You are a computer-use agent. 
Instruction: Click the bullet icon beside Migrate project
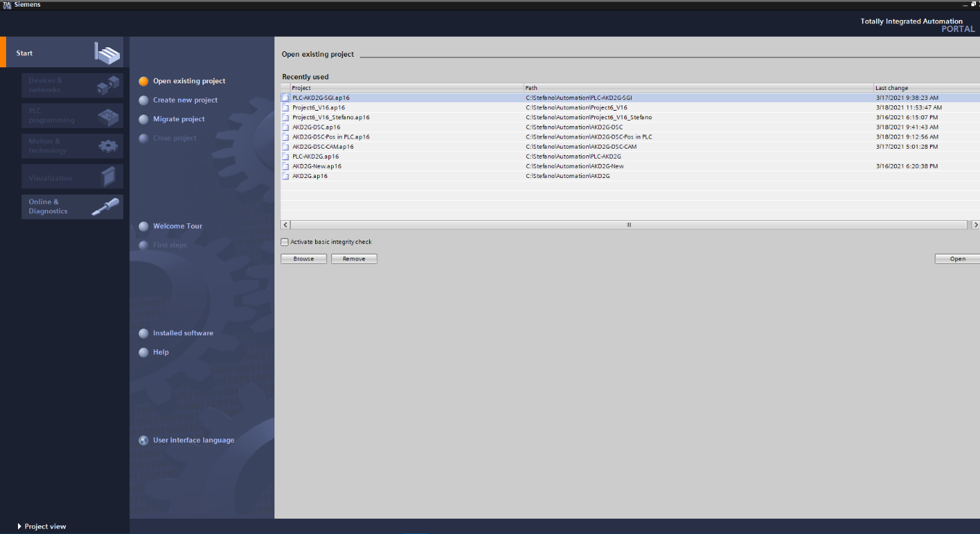pos(143,119)
